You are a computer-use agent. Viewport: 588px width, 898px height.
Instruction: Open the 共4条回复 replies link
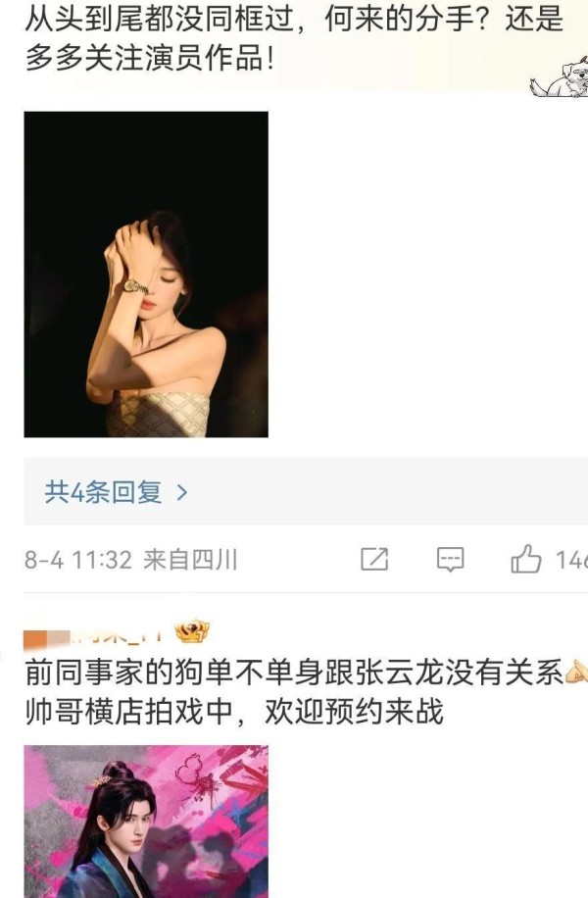tap(104, 492)
